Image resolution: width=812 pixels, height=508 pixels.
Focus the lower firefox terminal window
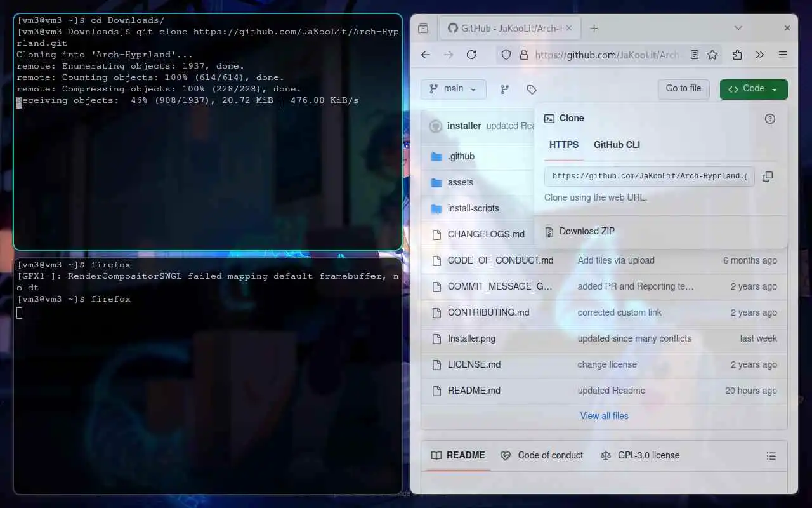208,375
